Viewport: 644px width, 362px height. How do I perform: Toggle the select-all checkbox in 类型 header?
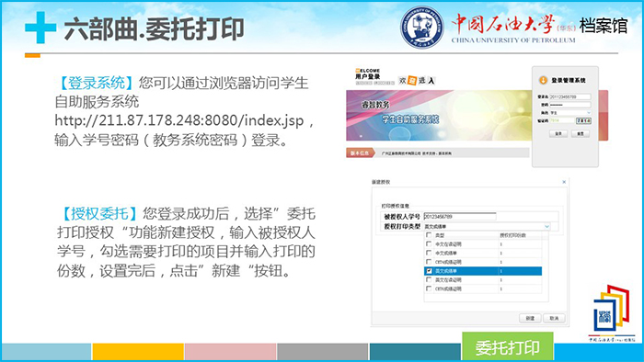[430, 235]
